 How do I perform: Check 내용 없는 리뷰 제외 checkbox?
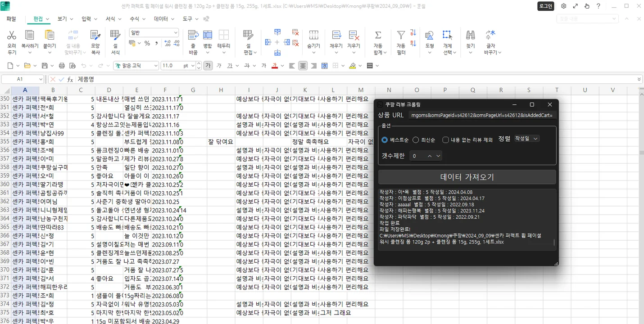[445, 140]
